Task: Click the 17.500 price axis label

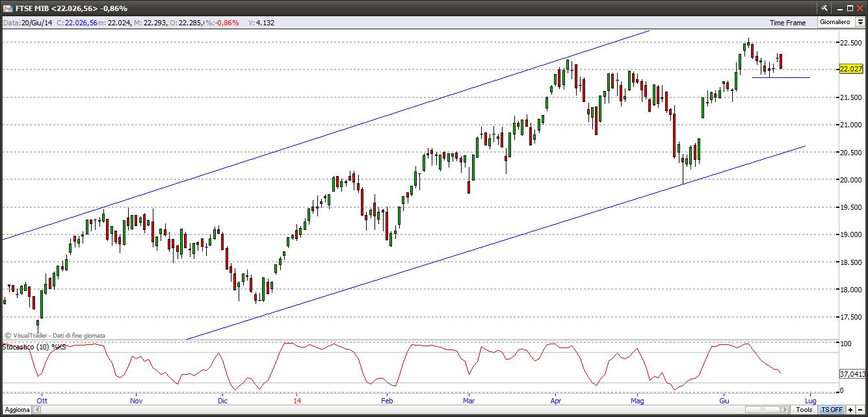Action: pos(851,317)
